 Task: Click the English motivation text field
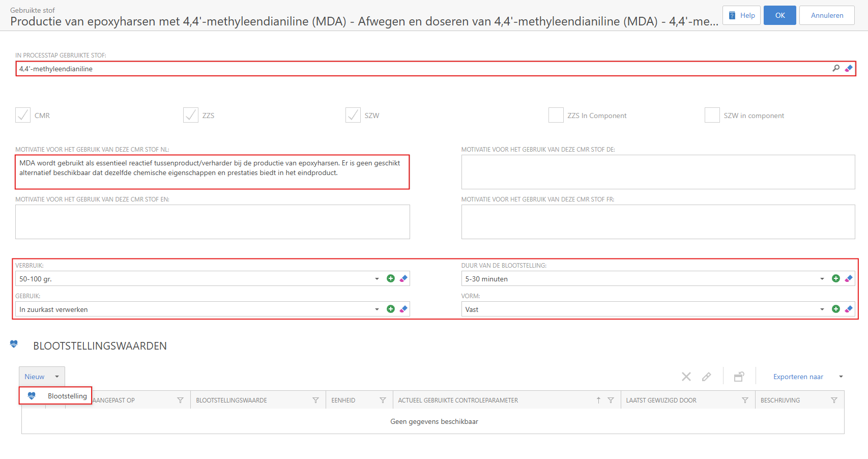[x=212, y=222]
